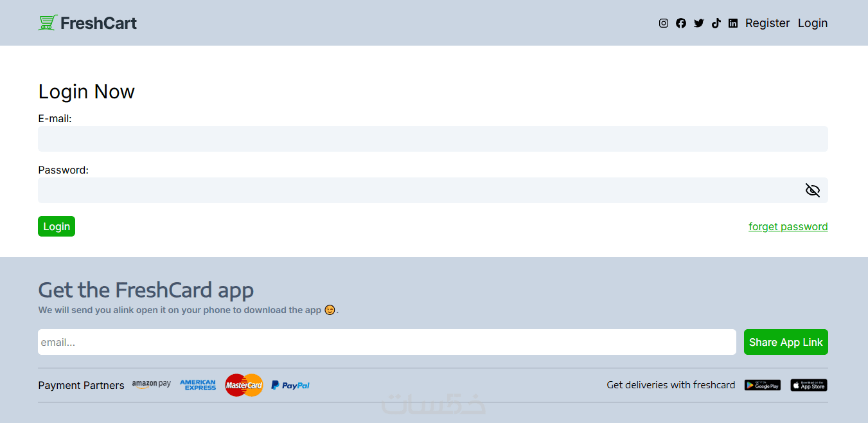Go to the Register page
The width and height of the screenshot is (868, 423).
coord(767,23)
